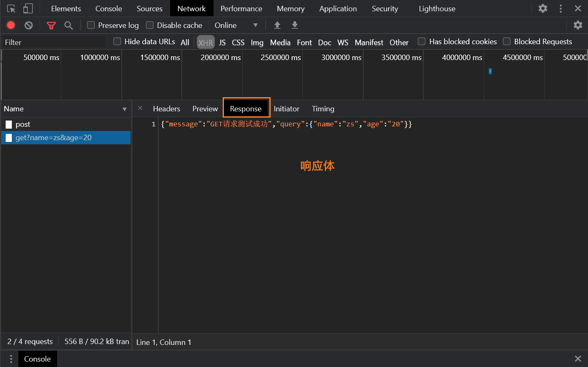Filter requests by JS type
The height and width of the screenshot is (367, 588).
[222, 43]
